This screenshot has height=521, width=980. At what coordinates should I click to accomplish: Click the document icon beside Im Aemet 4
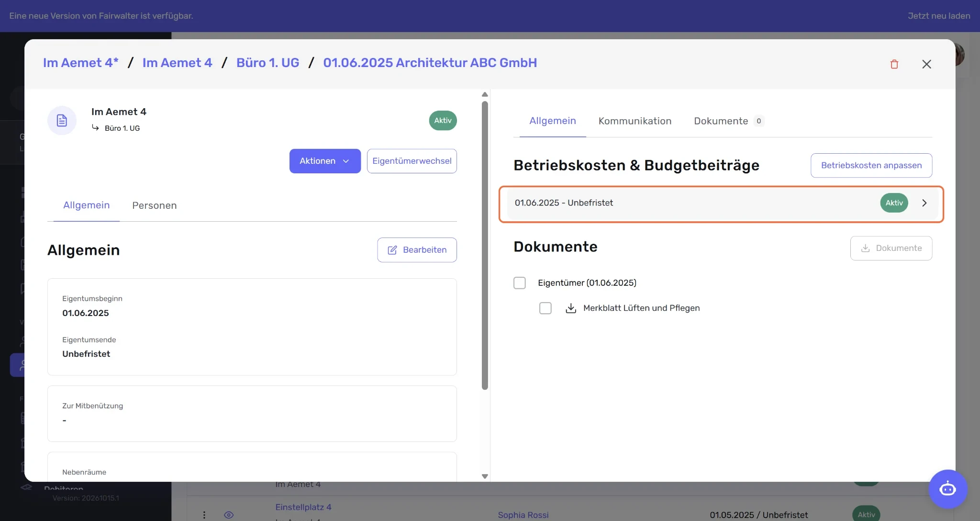point(62,120)
